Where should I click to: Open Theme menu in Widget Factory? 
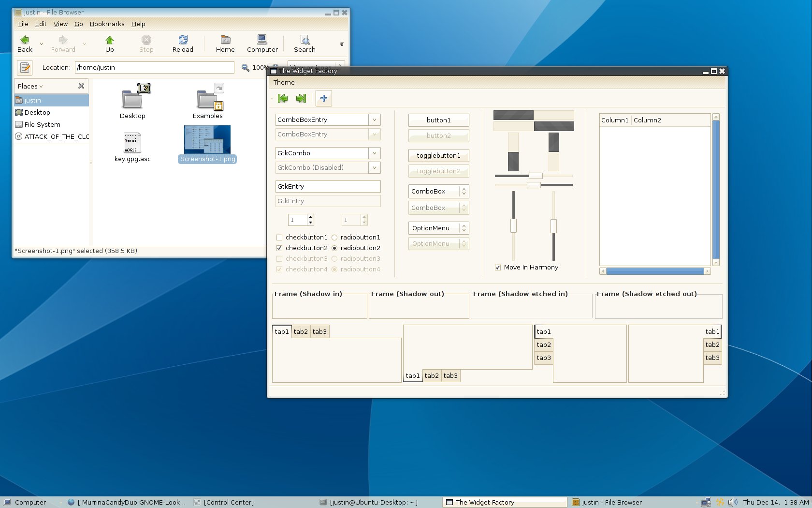(284, 82)
